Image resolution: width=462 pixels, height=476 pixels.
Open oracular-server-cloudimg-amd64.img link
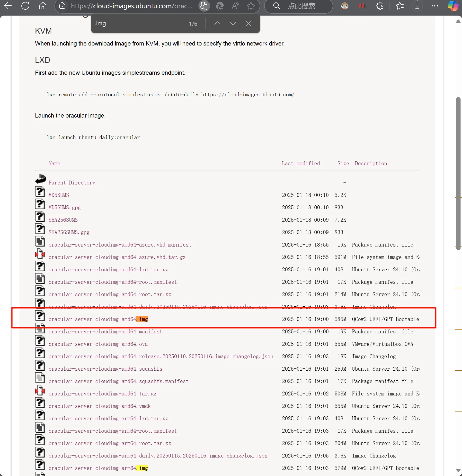[x=98, y=319]
